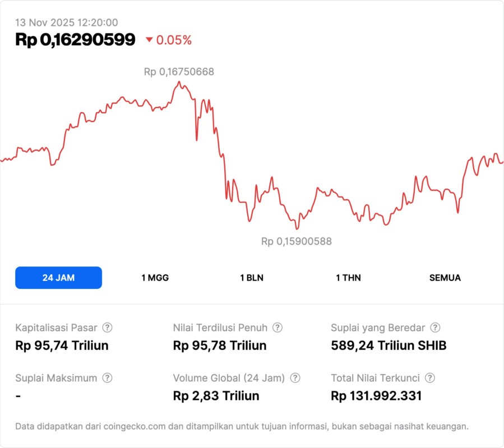Show the 1 THN price chart

coord(348,278)
